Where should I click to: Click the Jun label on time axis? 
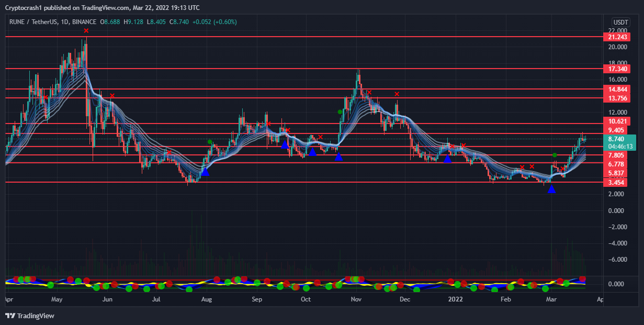[107, 300]
